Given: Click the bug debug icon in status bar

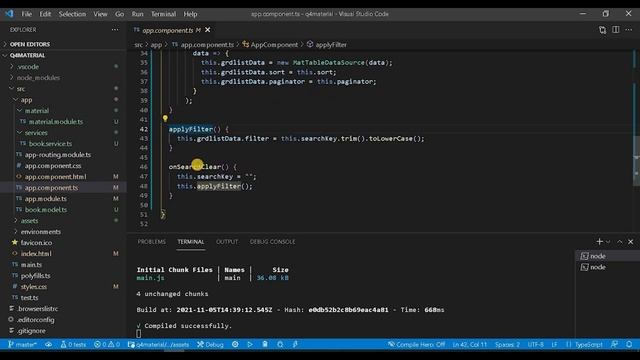Looking at the screenshot, I should click(280, 344).
